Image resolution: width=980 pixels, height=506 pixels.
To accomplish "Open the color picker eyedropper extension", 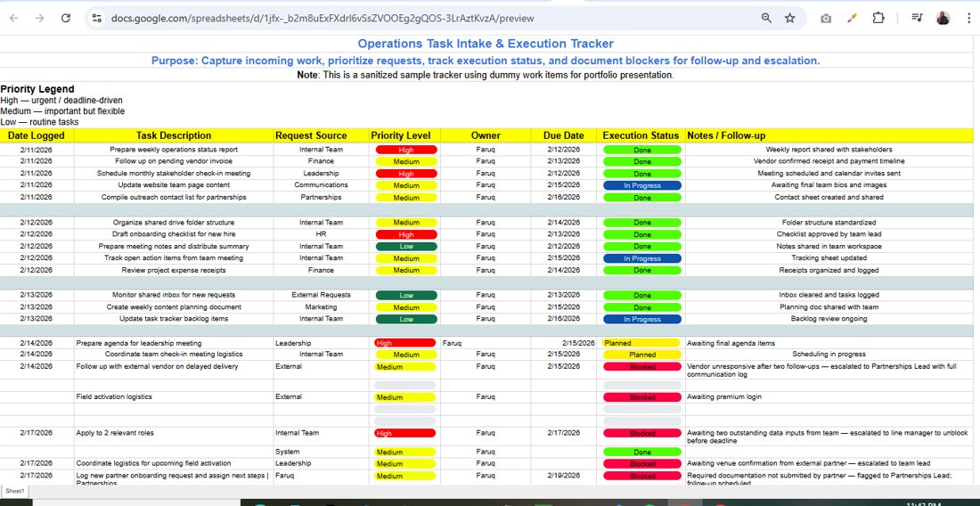I will pyautogui.click(x=852, y=18).
